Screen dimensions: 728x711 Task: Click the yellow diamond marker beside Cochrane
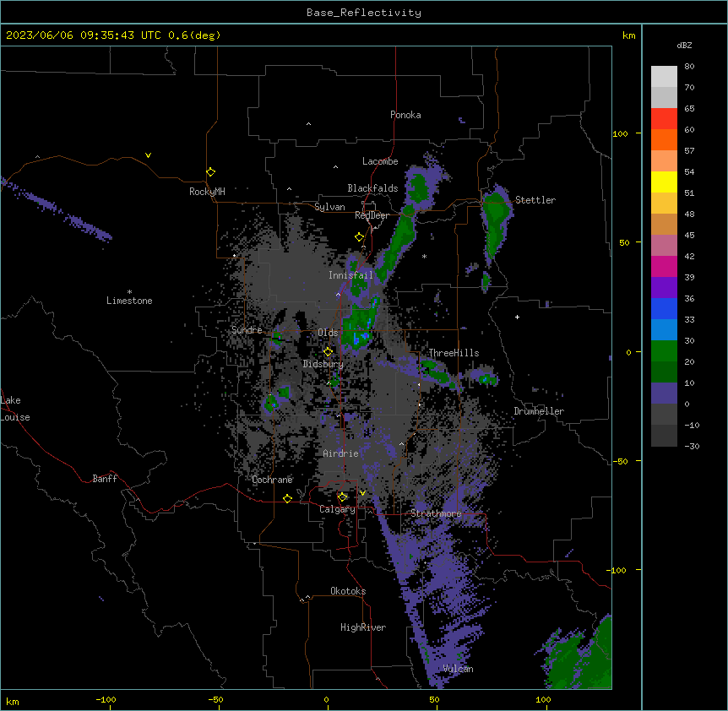(287, 498)
